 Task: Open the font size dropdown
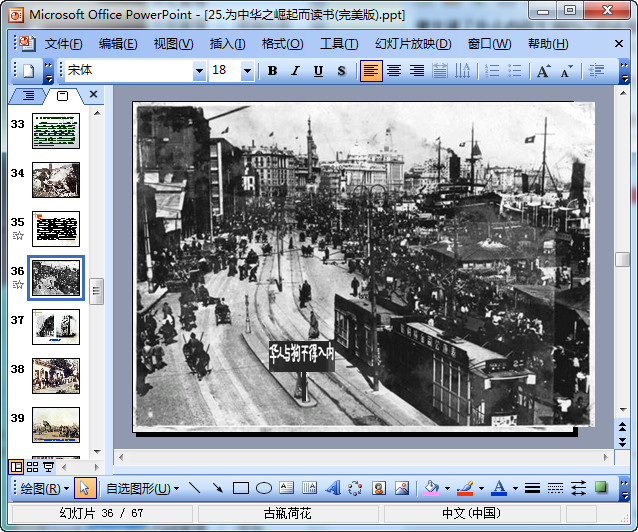coord(247,71)
